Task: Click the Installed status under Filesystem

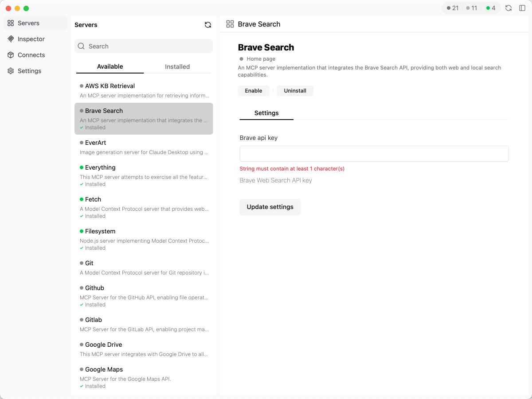Action: point(93,248)
